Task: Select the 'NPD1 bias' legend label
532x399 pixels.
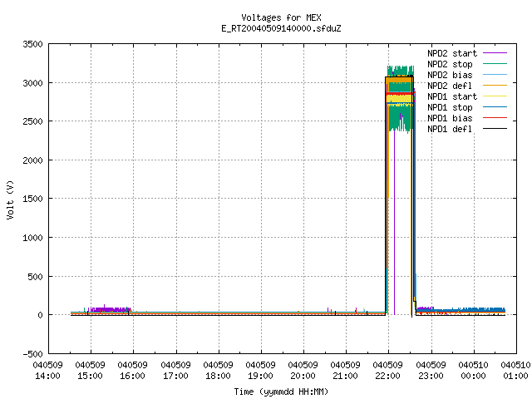Action: (x=450, y=118)
